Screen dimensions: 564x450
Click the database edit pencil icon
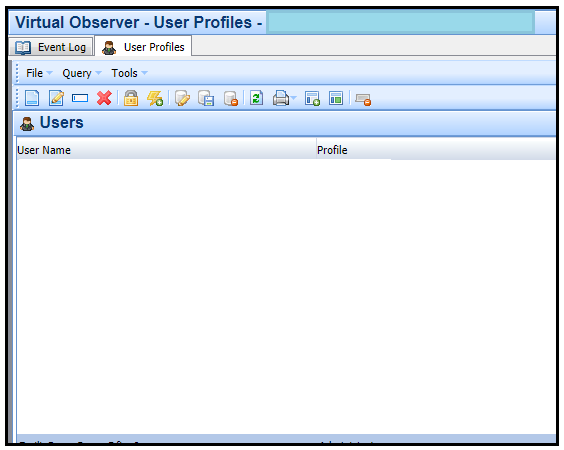(182, 98)
